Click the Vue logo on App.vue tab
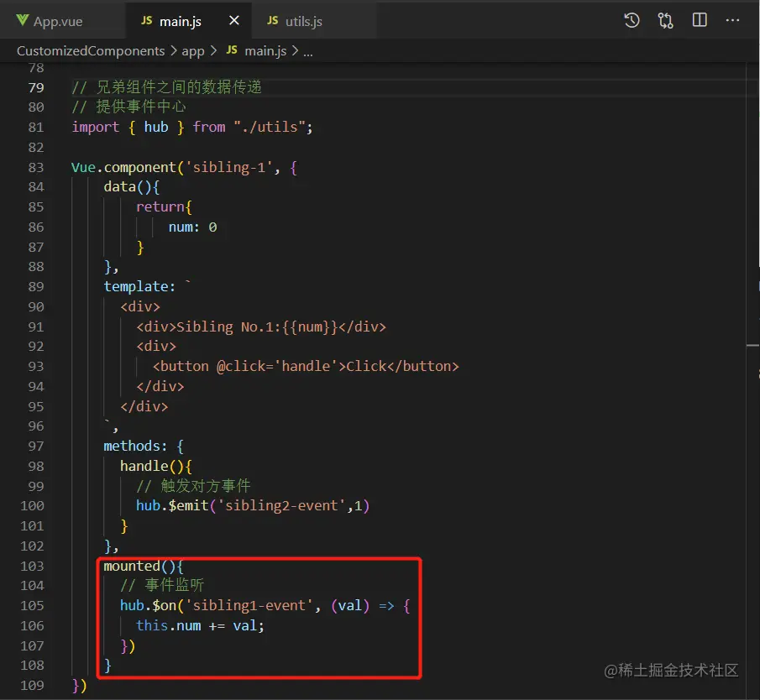760x700 pixels. (23, 20)
